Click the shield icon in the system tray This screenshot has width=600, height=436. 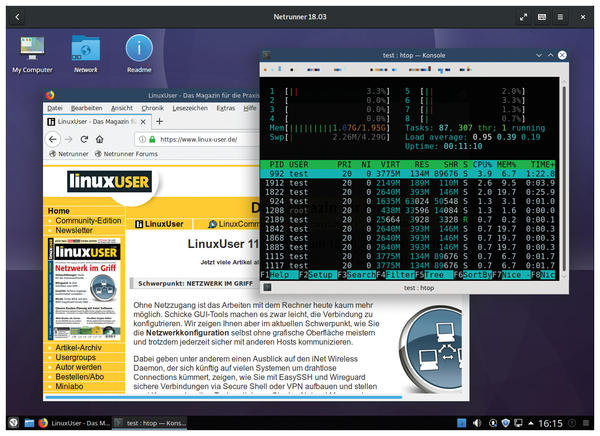[505, 423]
